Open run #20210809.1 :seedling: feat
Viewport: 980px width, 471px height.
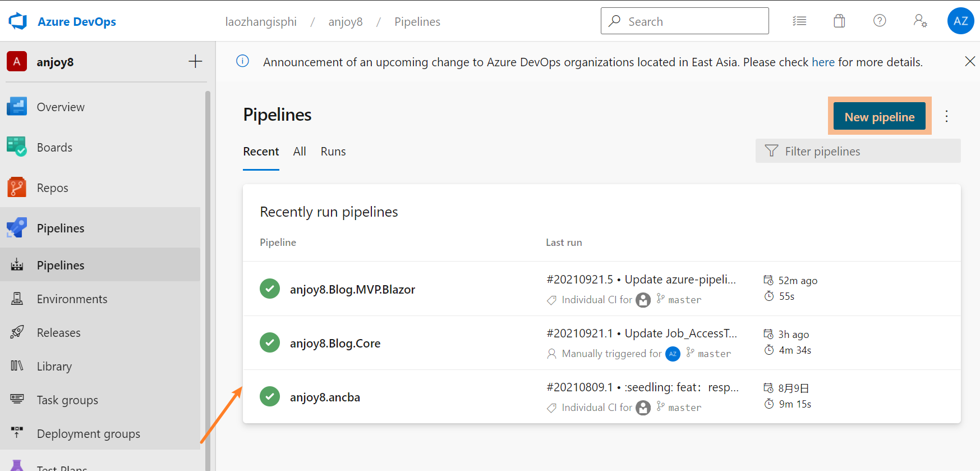point(643,387)
